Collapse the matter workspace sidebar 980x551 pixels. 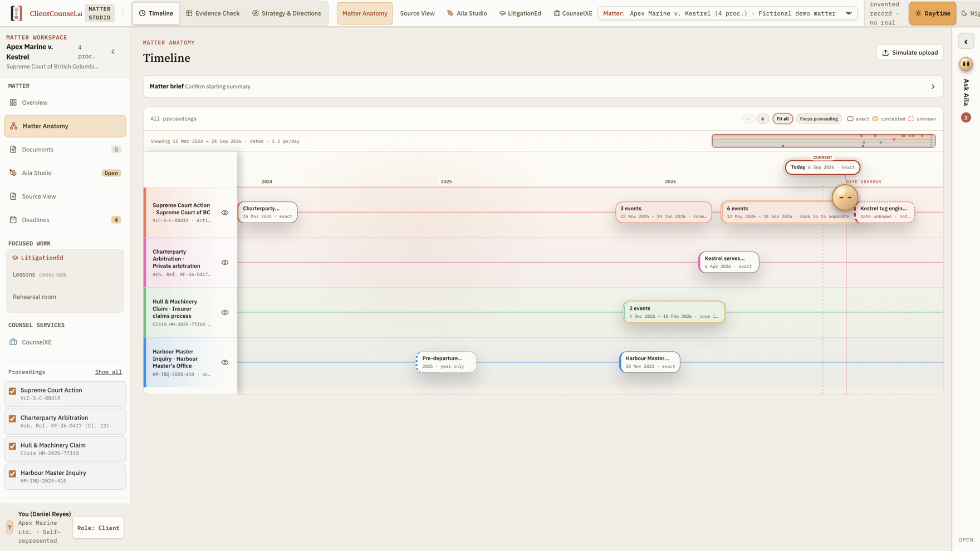(113, 52)
